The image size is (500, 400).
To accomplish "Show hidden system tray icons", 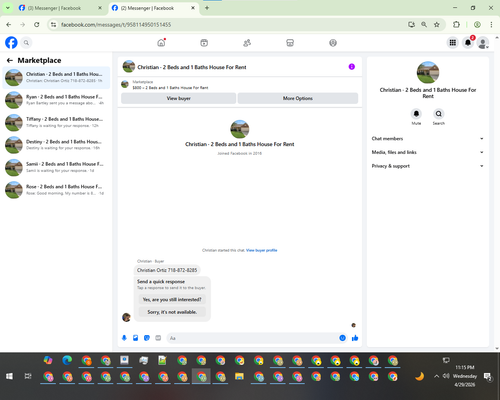I will 436,376.
